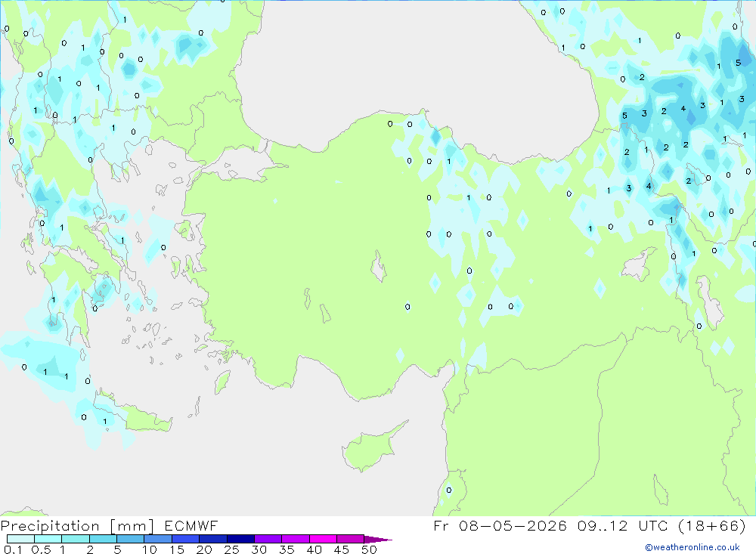Choose the 20–25 mm dark blue swatch
Screen dimensions: 756x554
point(213,539)
